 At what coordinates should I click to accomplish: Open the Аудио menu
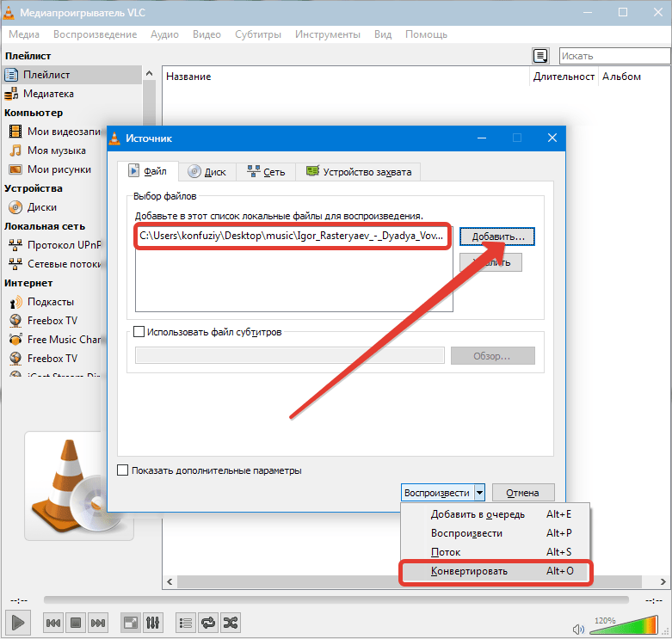pyautogui.click(x=164, y=34)
